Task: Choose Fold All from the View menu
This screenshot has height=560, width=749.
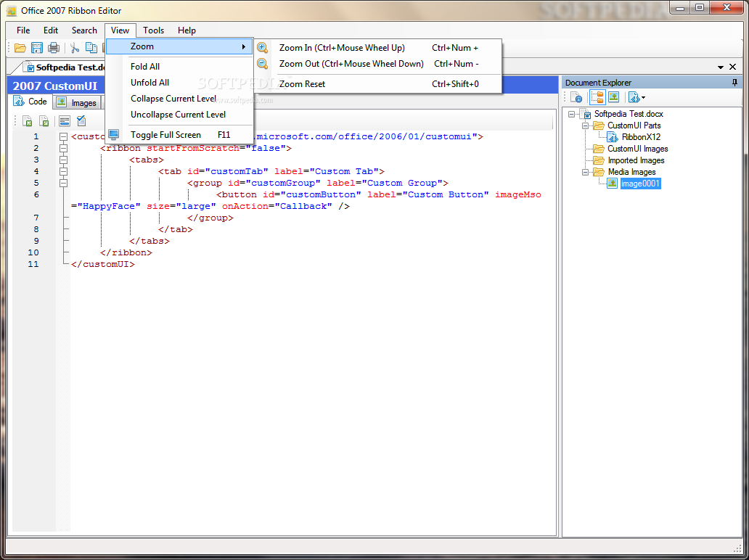Action: click(x=179, y=66)
